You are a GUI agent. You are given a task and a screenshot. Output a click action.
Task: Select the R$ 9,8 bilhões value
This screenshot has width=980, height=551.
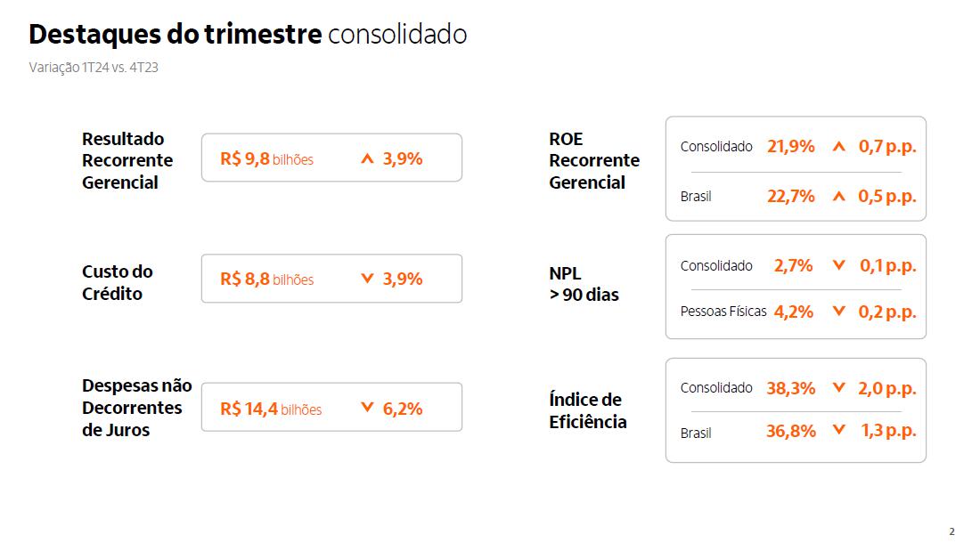(x=266, y=159)
